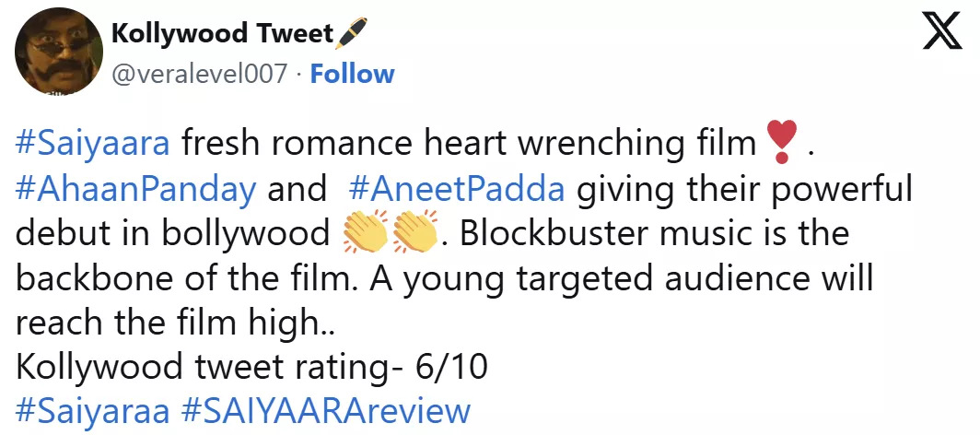Click the 'Blockbuster music is the' text
The width and height of the screenshot is (980, 435).
(654, 233)
